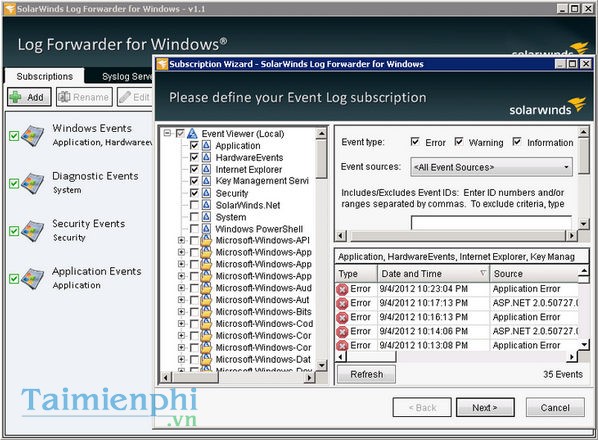Click the Microsoft-Windows-Cod folder icon
598x440 pixels.
click(x=206, y=324)
